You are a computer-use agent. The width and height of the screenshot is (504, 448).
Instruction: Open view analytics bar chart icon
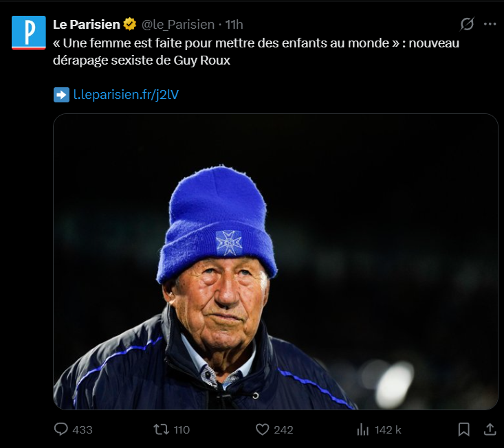click(x=363, y=429)
